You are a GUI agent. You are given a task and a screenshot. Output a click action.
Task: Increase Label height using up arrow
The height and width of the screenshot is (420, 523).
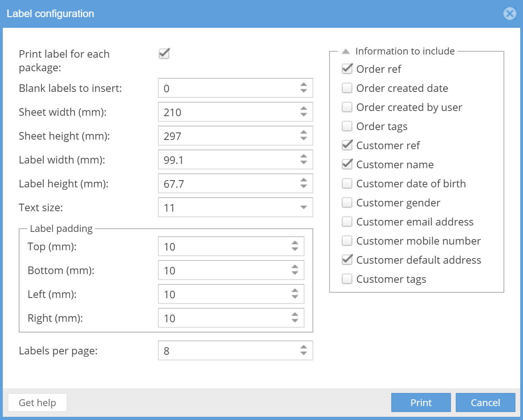pos(304,180)
